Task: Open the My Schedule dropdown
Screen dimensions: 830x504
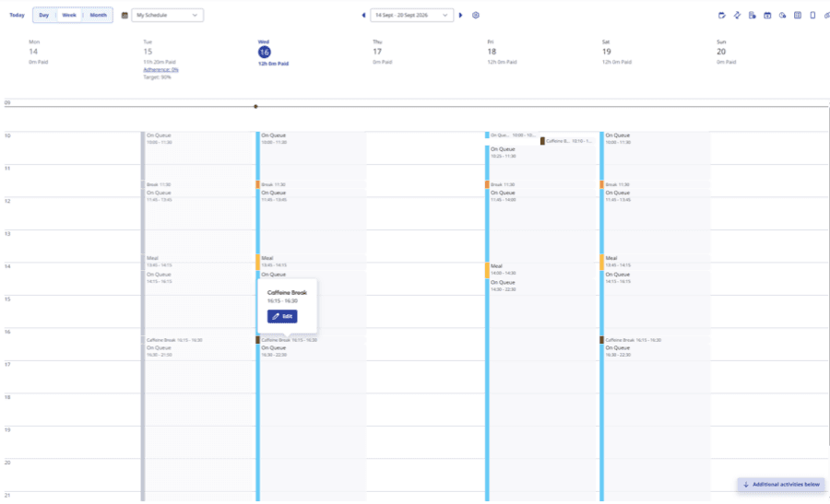Action: point(167,16)
